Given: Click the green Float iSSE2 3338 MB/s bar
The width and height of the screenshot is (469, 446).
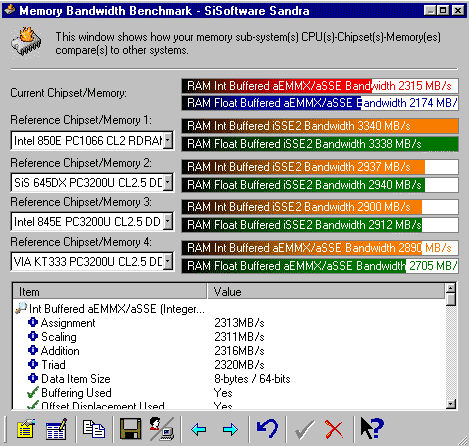Looking at the screenshot, I should pos(320,144).
